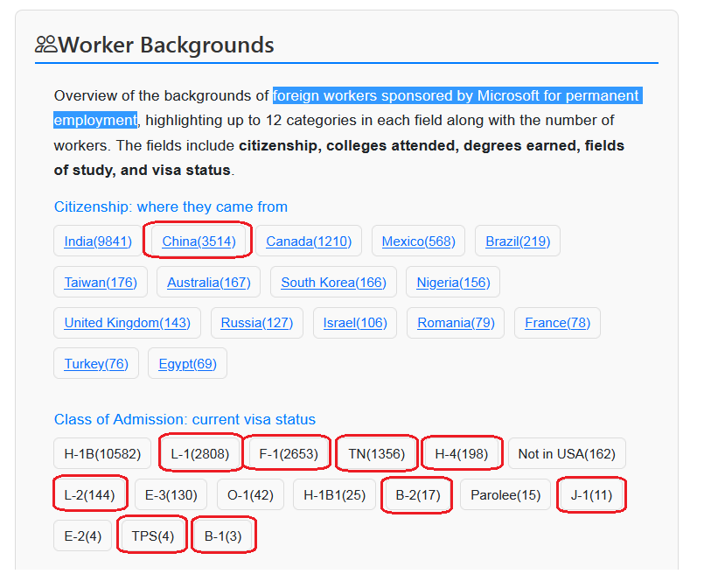Click the 'Class of Admission: current visa status' heading
Image resolution: width=704 pixels, height=588 pixels.
coord(185,419)
